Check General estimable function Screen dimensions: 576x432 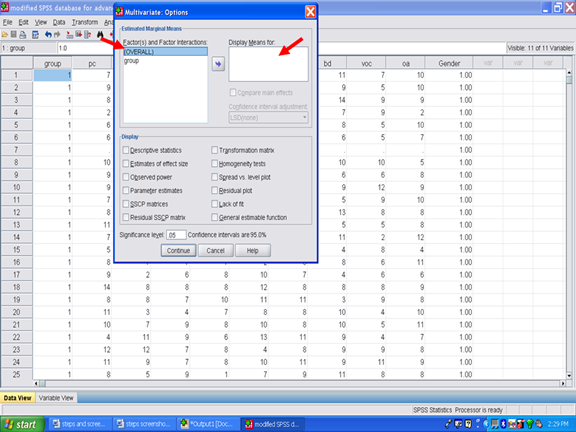[x=215, y=217]
